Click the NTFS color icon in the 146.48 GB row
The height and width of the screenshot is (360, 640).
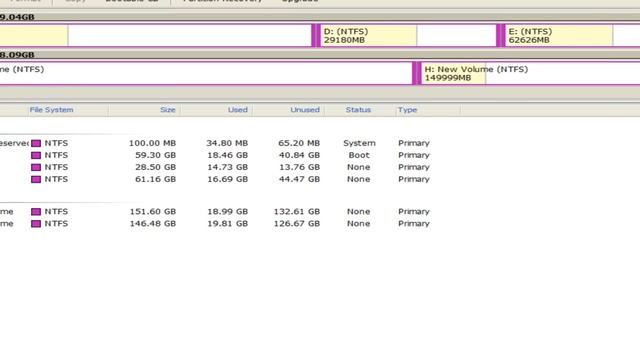pos(36,224)
